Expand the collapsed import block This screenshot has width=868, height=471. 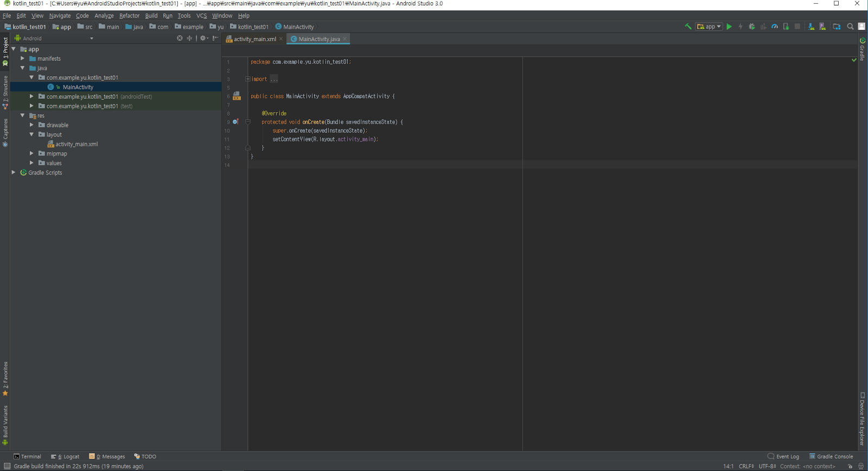[248, 79]
